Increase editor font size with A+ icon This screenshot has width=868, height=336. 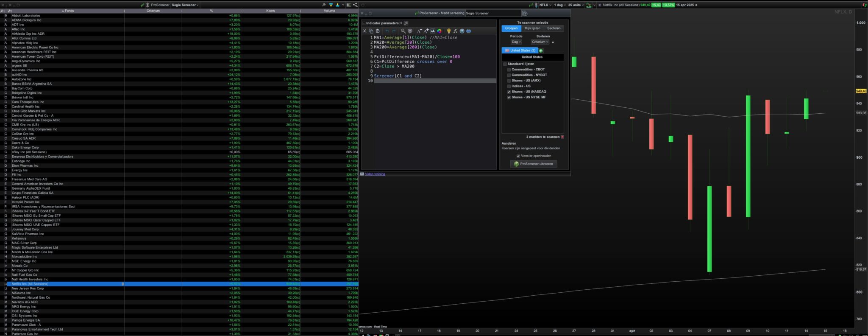coord(426,31)
